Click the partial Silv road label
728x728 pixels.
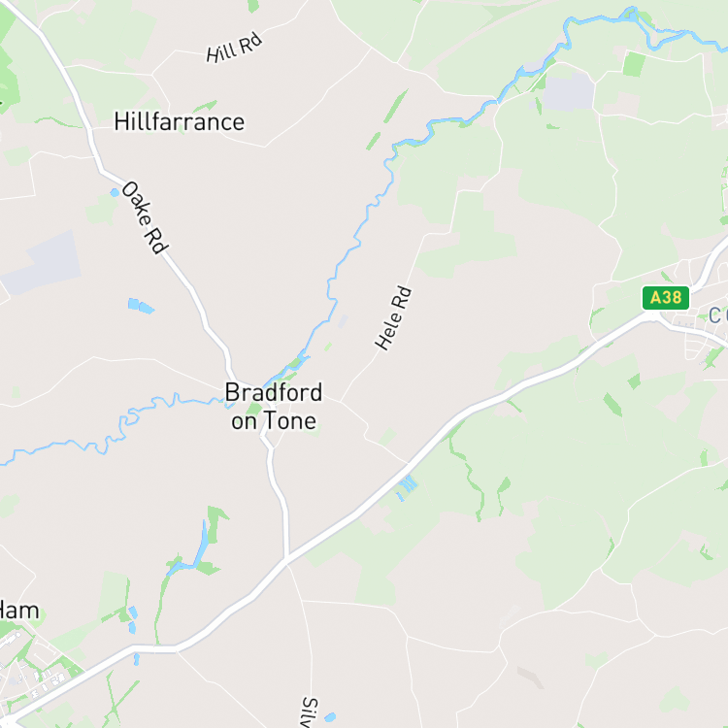pyautogui.click(x=310, y=712)
